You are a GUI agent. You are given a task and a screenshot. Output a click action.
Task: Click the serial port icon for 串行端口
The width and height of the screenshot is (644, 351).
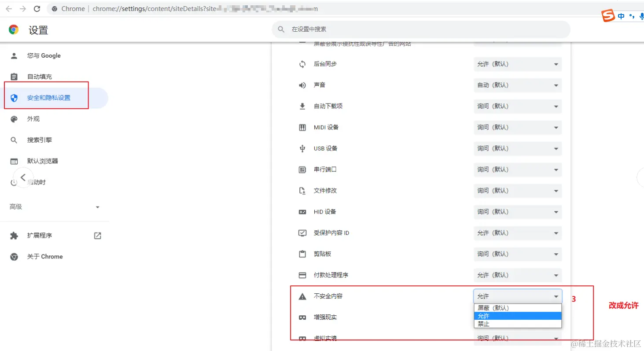pos(302,170)
